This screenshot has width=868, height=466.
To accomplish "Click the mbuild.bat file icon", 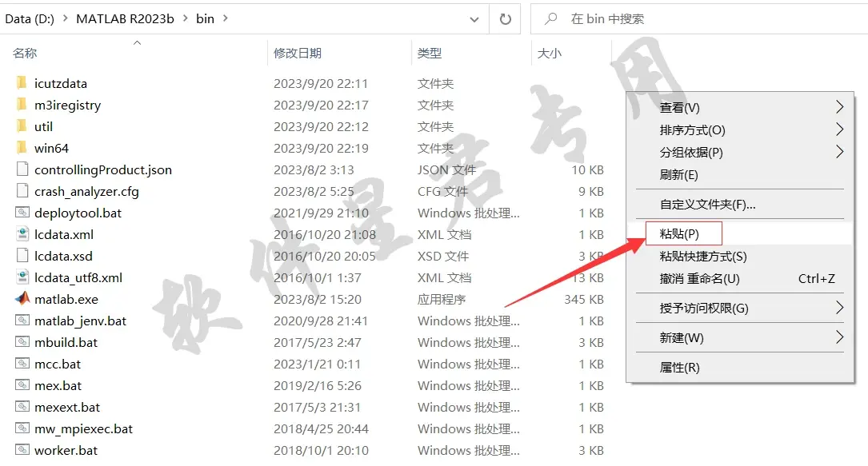I will (x=22, y=341).
